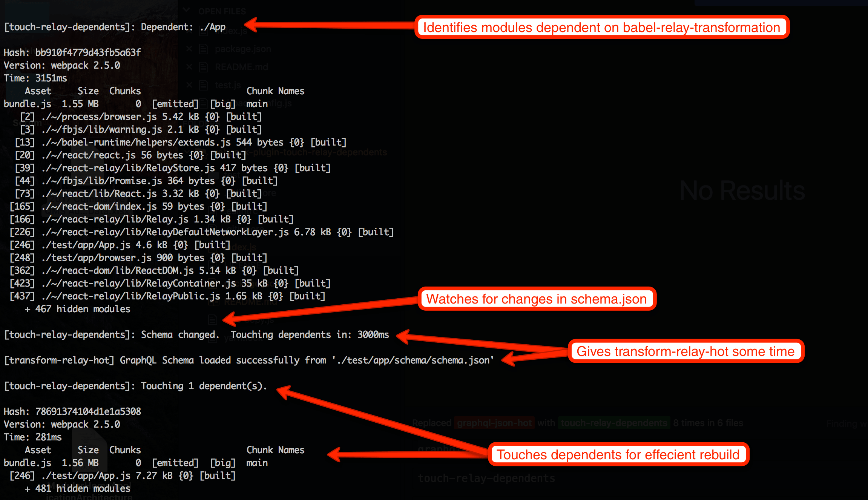This screenshot has height=500, width=868.
Task: Select the react/lib/React.js 3.32 kB line
Action: [138, 193]
